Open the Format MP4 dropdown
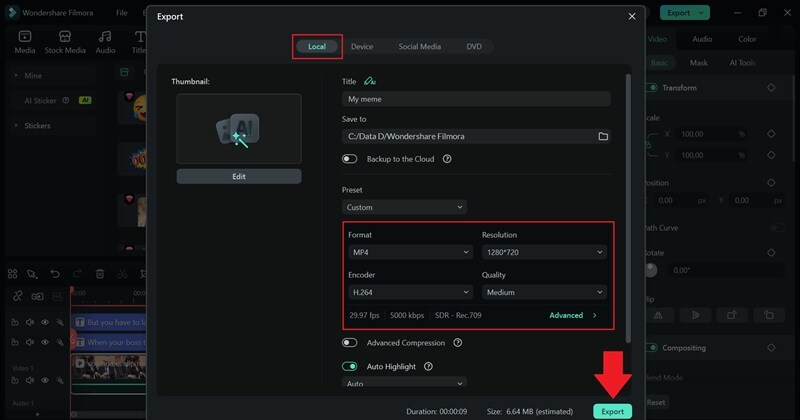This screenshot has height=420, width=800. tap(410, 252)
